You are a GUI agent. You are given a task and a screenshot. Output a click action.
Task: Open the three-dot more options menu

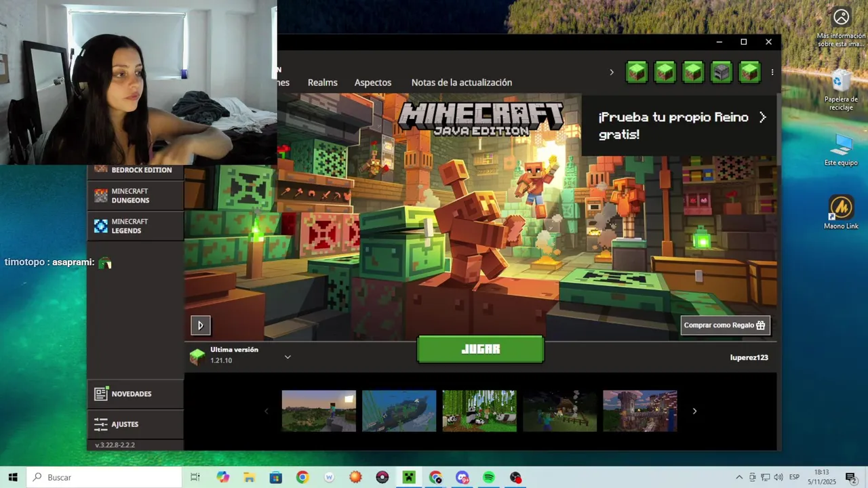pyautogui.click(x=772, y=72)
